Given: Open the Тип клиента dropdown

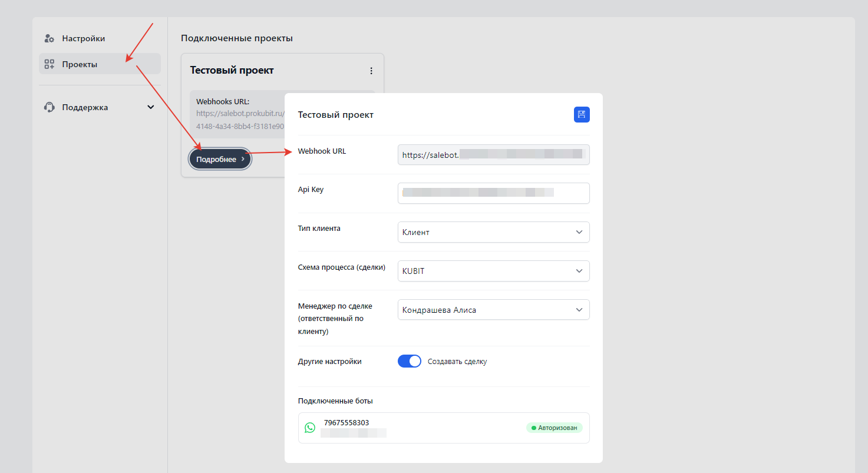Looking at the screenshot, I should [x=493, y=232].
